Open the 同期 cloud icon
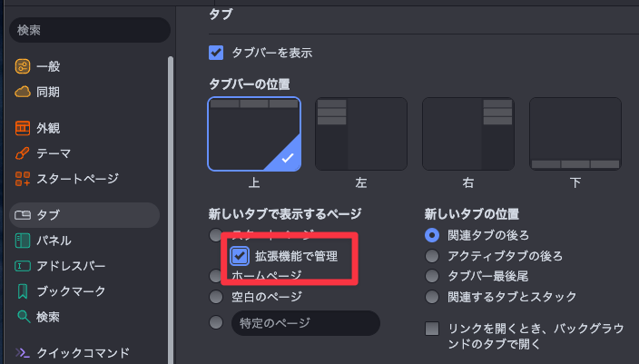639x364 pixels. click(23, 92)
